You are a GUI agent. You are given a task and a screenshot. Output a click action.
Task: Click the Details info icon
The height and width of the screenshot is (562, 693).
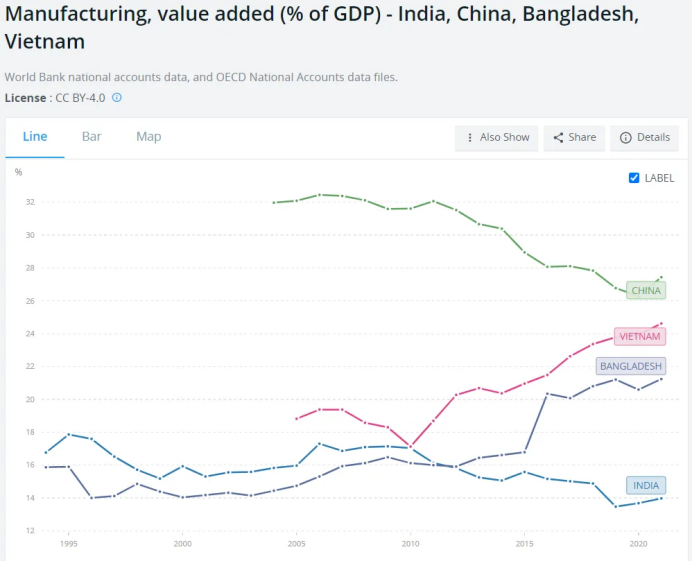[626, 138]
